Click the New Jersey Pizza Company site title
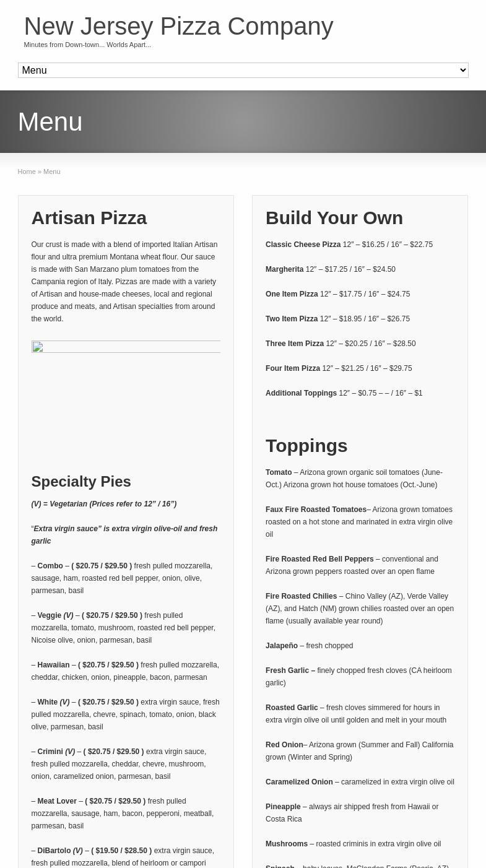Viewport: 486px width, 868px height. coord(178,27)
